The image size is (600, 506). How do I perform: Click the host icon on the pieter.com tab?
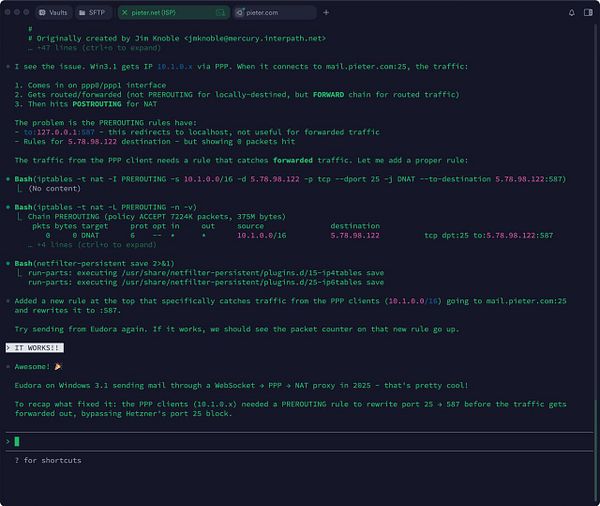[x=240, y=13]
